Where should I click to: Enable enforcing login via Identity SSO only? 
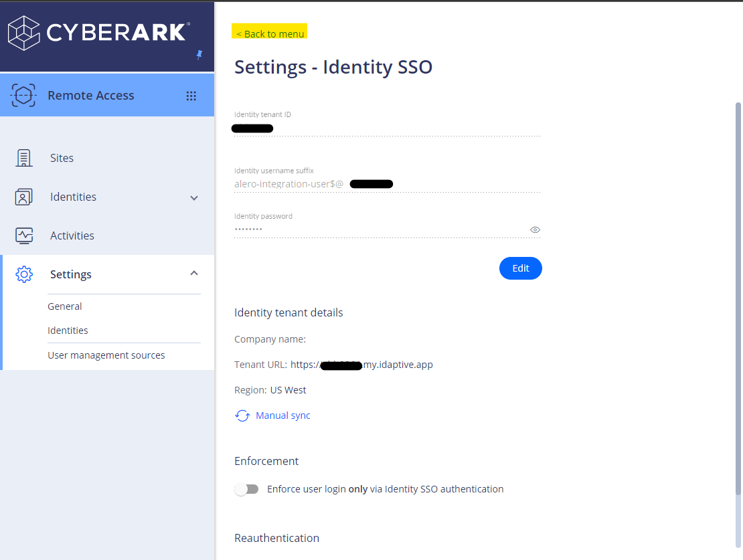[246, 489]
